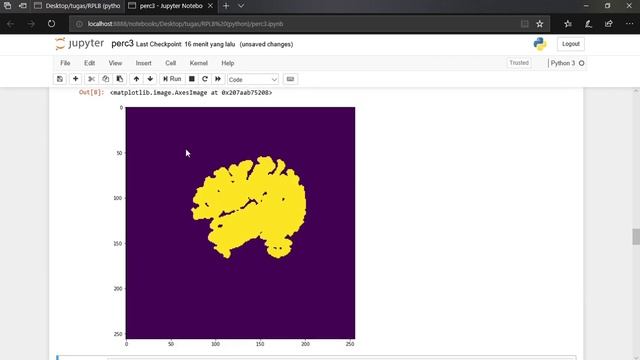Open the Insert menu
640x360 pixels.
[143, 63]
